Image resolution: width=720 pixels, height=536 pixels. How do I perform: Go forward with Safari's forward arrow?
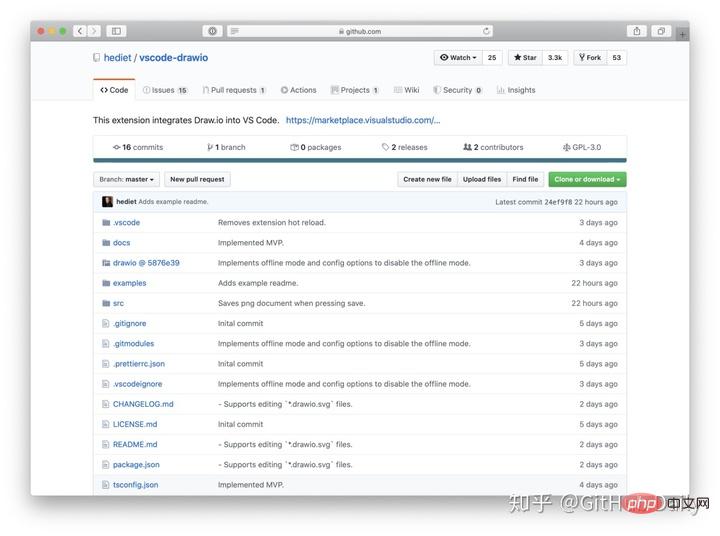[94, 31]
